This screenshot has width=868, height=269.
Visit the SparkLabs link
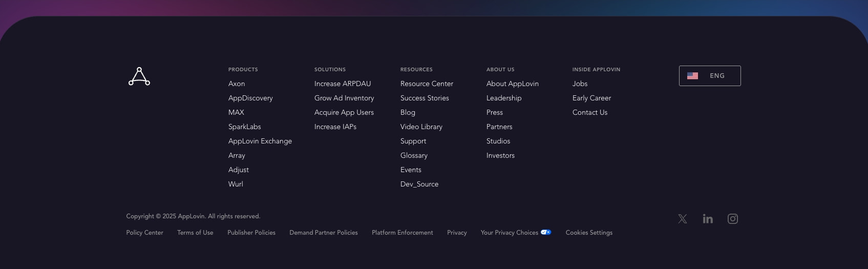pyautogui.click(x=245, y=127)
